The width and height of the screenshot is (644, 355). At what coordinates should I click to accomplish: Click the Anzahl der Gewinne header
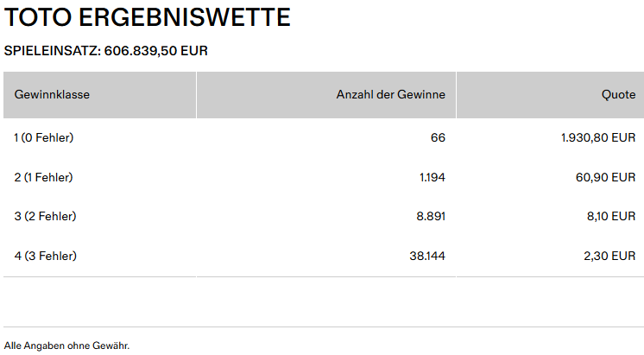click(x=390, y=94)
